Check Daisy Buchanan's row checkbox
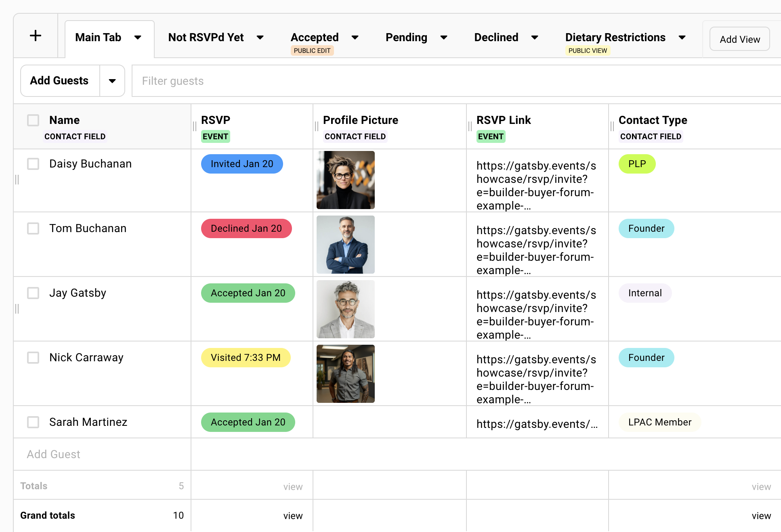 [33, 164]
